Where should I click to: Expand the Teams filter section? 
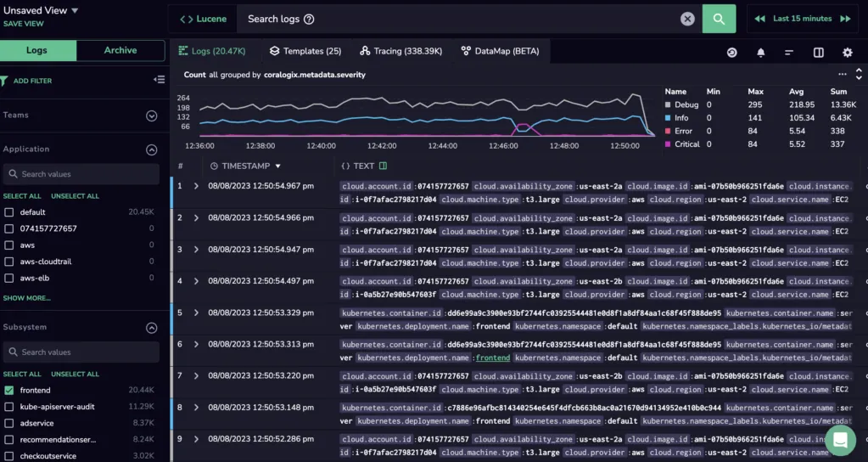point(151,115)
